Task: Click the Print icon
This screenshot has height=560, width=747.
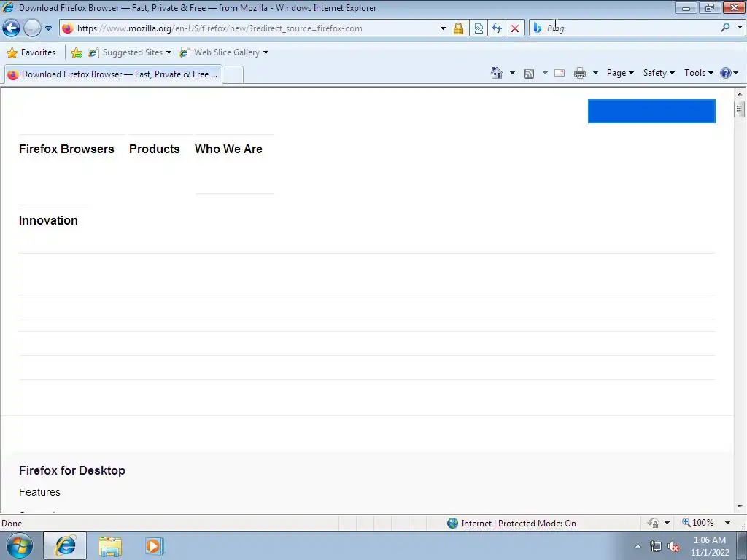Action: pos(580,73)
